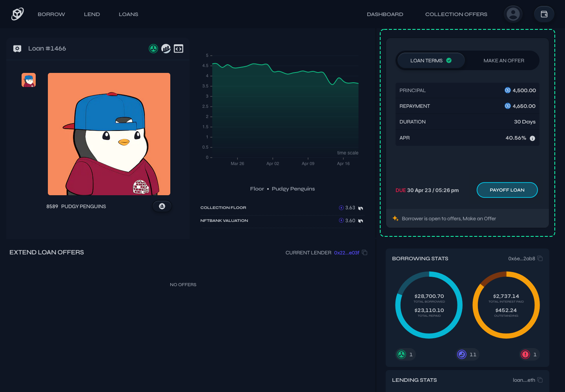Click the LENDING STATS heading
Viewport: 565px width, 392px height.
coord(414,380)
